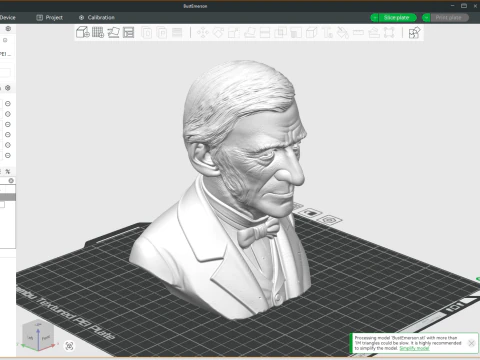
Task: Click edit icon of the last filament slot
Action: pyautogui.click(x=8, y=155)
